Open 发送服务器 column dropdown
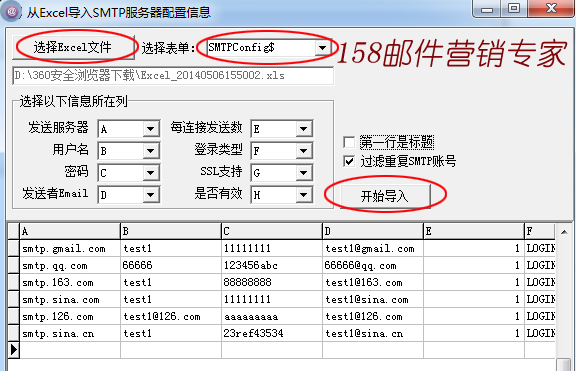This screenshot has height=371, width=576. tap(150, 129)
